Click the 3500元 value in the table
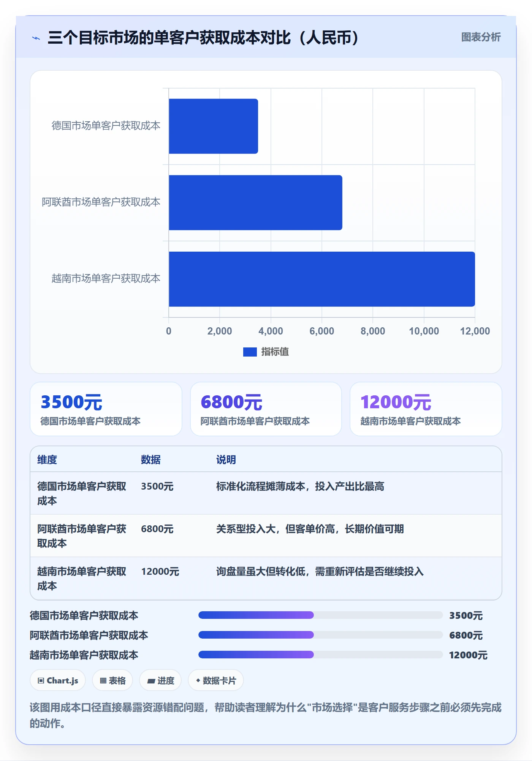The image size is (532, 761). tap(157, 486)
